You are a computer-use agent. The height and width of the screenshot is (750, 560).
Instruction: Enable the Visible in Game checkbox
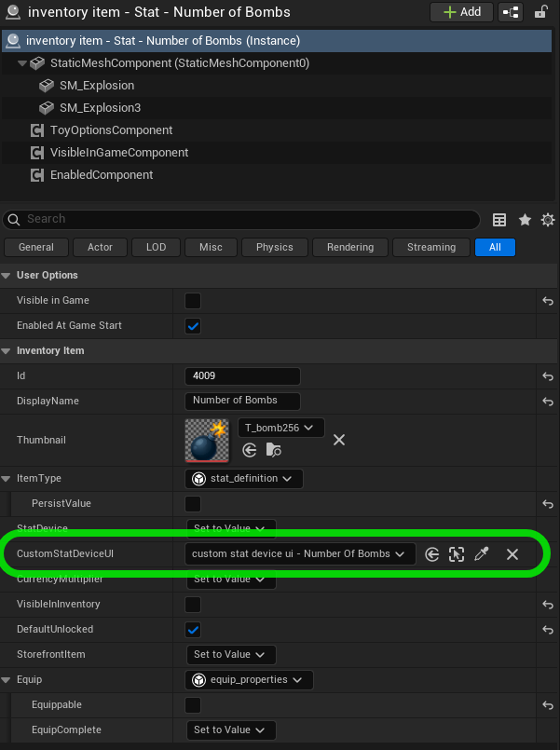pos(193,301)
